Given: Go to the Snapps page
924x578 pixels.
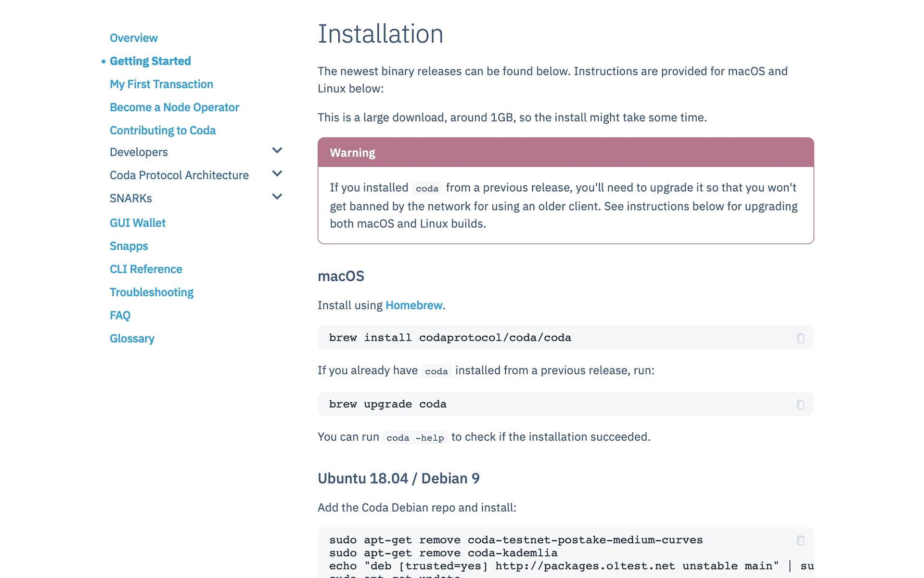Looking at the screenshot, I should click(x=128, y=246).
